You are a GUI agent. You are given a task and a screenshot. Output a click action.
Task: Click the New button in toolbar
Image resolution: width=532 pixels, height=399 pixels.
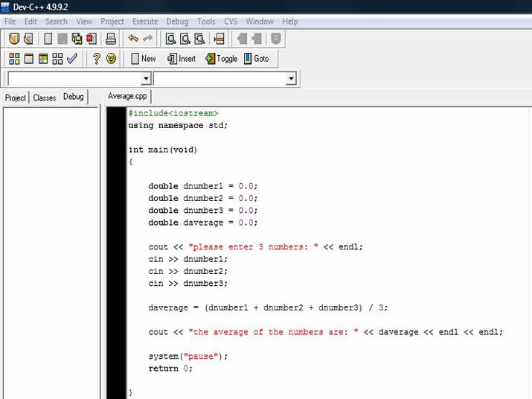[143, 59]
